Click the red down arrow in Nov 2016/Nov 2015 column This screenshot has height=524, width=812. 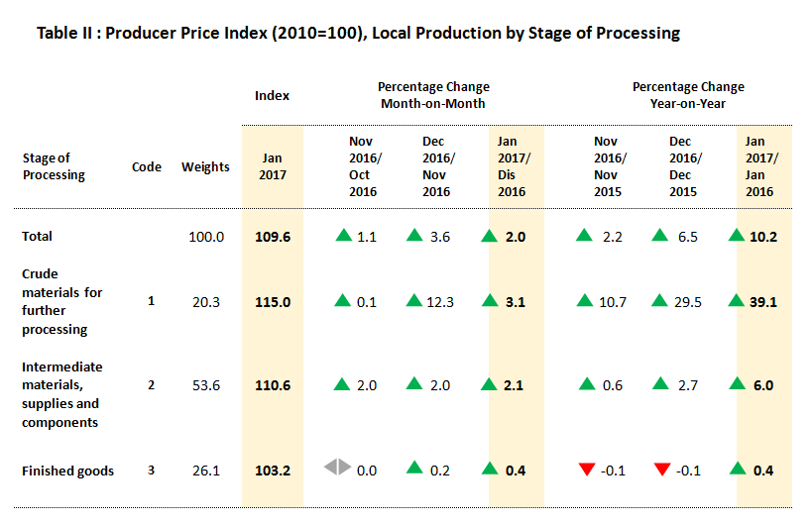click(586, 469)
